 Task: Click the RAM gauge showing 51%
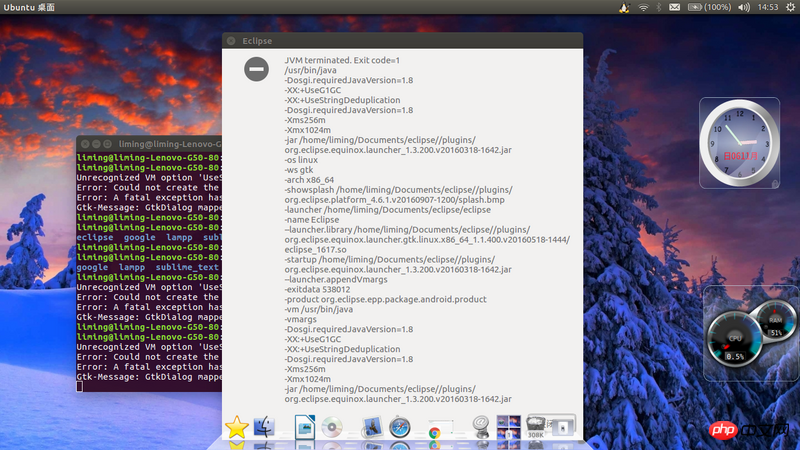(776, 320)
